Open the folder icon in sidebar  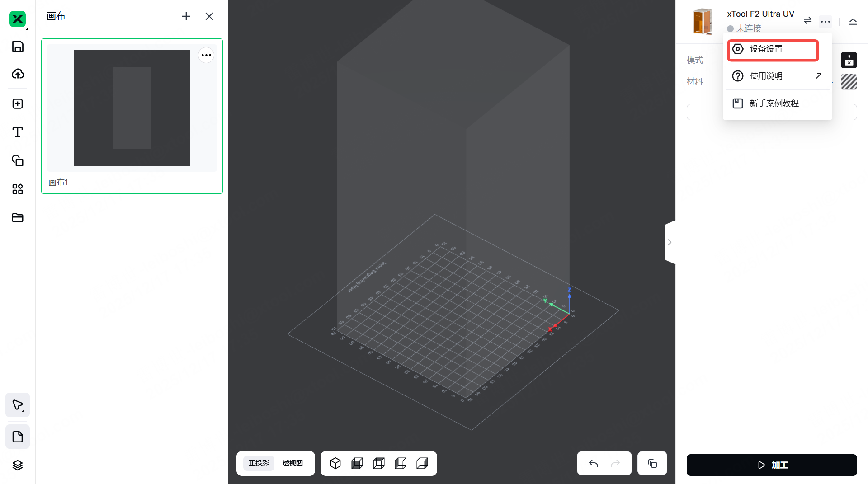(18, 217)
